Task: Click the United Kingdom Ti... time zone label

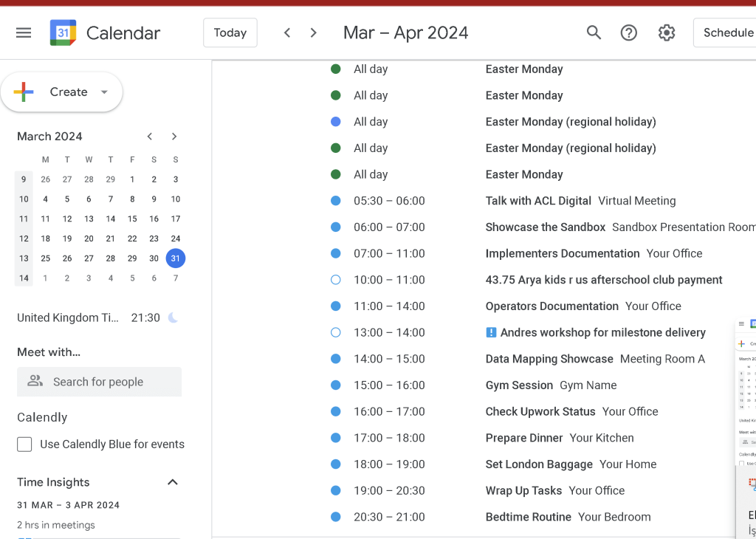Action: (67, 317)
